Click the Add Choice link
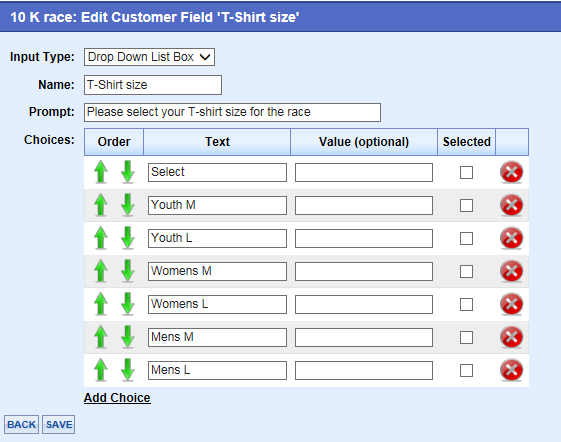561x442 pixels. [117, 398]
